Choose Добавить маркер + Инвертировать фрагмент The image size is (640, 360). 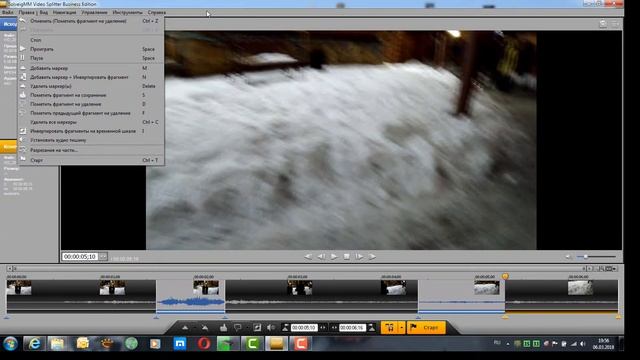pos(91,77)
